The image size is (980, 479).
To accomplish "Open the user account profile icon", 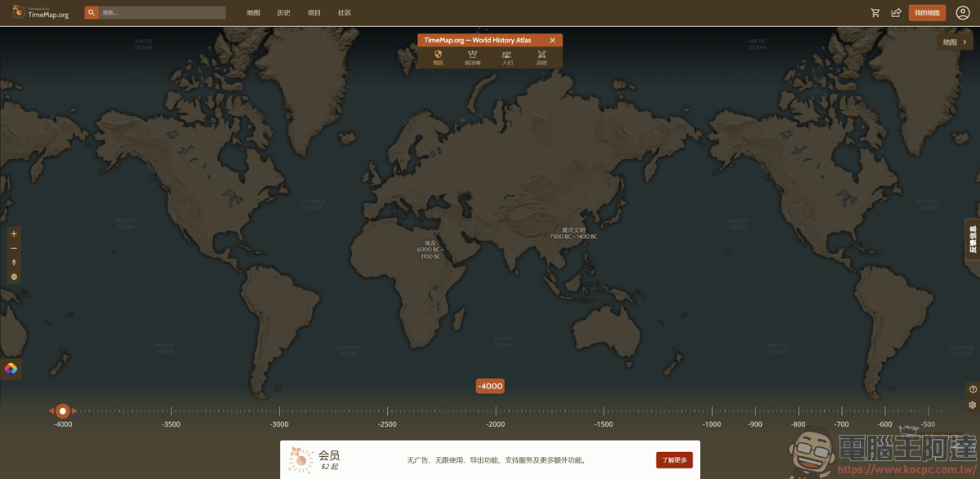I will pos(963,13).
